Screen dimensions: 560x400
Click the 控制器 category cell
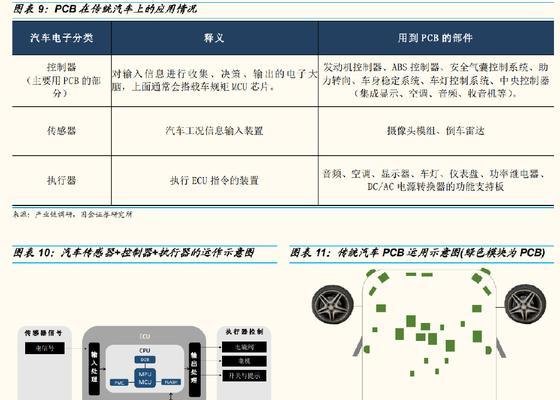pyautogui.click(x=61, y=80)
